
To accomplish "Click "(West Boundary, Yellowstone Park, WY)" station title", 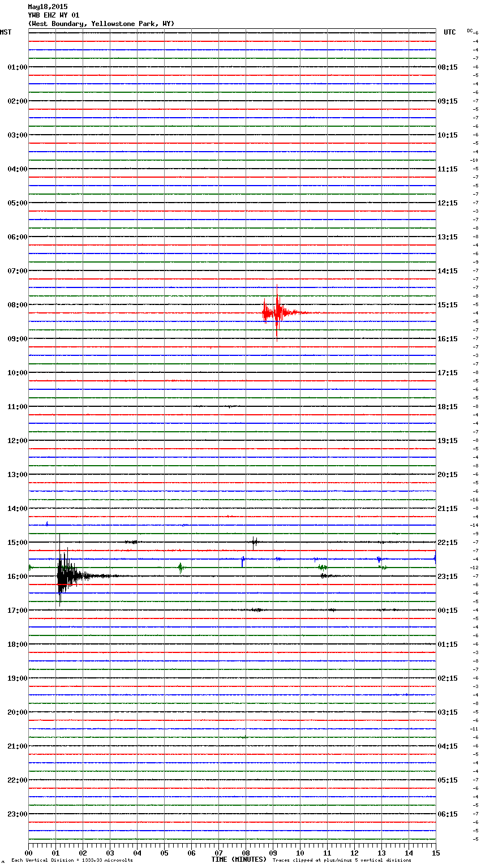I will (101, 24).
